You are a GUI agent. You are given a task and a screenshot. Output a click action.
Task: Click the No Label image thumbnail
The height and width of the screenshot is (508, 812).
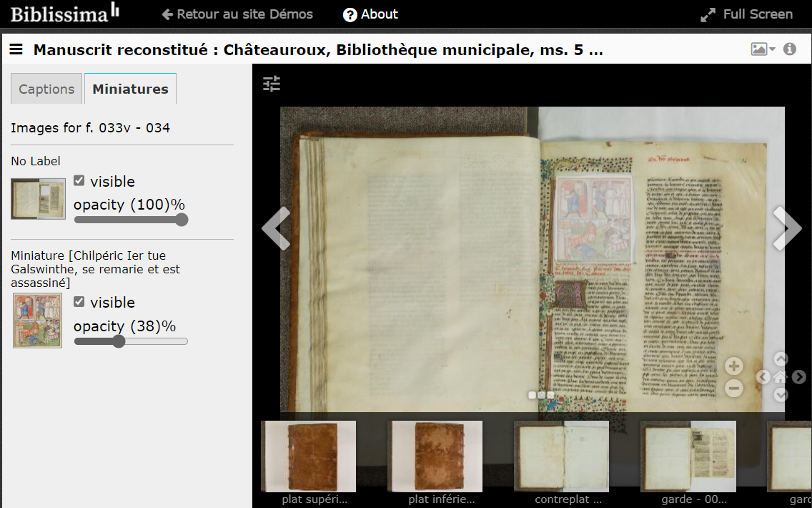tap(39, 198)
